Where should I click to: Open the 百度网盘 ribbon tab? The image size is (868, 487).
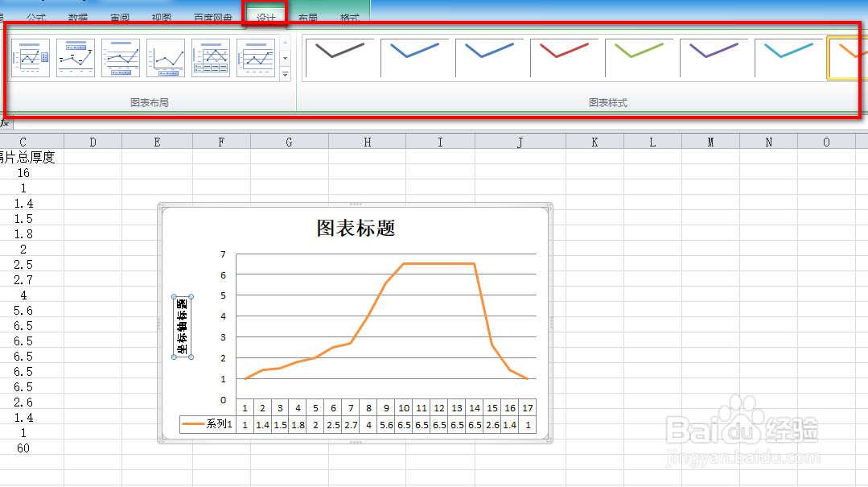pyautogui.click(x=212, y=17)
